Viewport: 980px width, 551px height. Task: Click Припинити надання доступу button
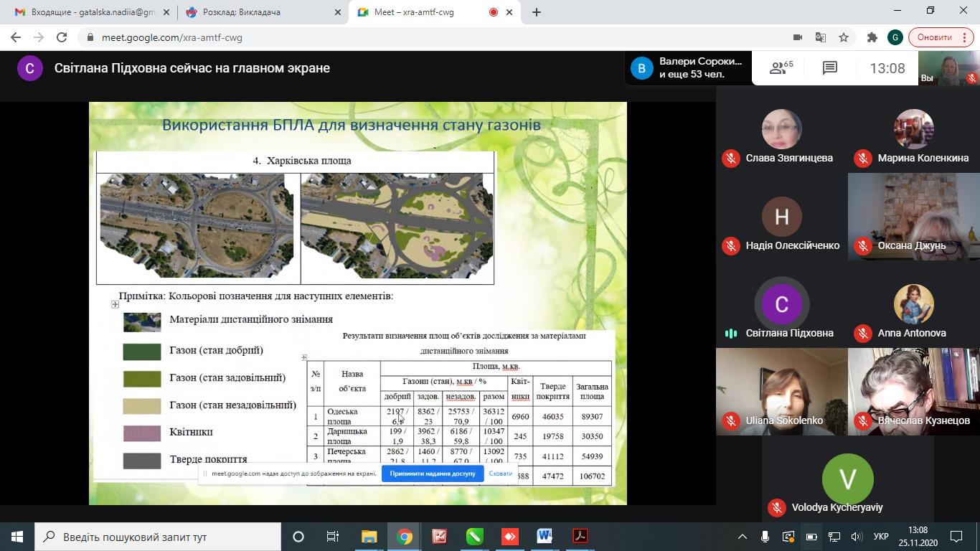tap(433, 474)
